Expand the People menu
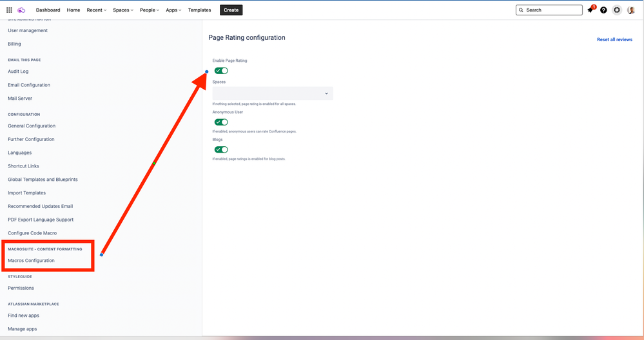Screen dimensions: 644x340 click(x=150, y=10)
